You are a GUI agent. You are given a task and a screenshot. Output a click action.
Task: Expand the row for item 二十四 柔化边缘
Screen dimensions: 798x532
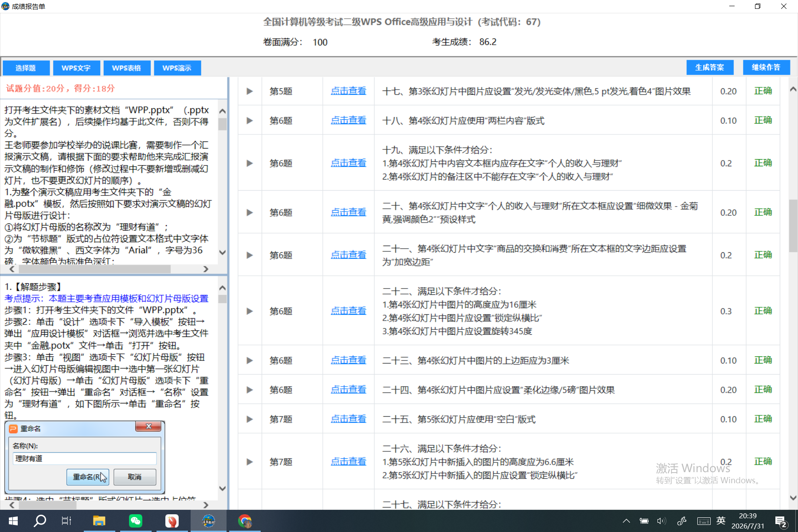250,390
